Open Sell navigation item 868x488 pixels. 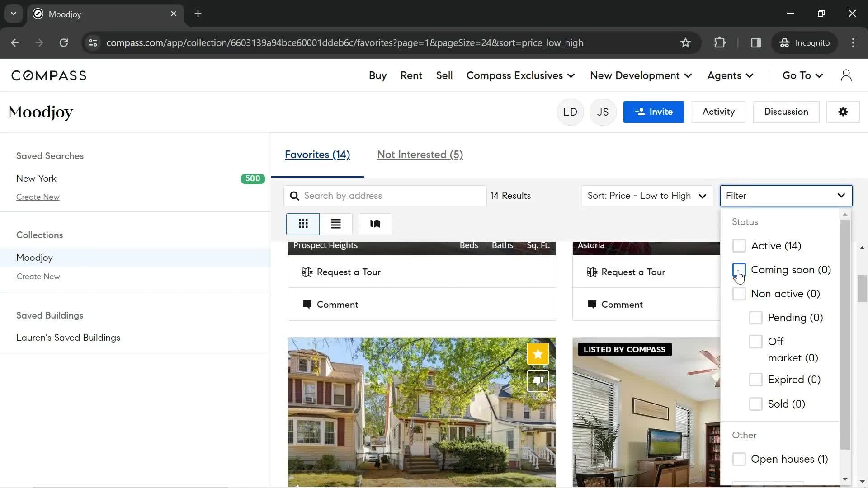[444, 75]
